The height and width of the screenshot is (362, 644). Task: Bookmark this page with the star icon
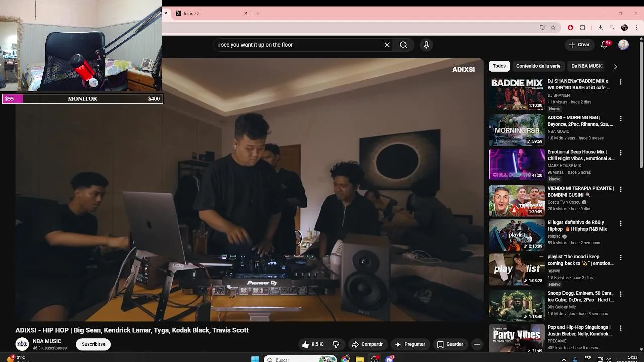pyautogui.click(x=553, y=28)
